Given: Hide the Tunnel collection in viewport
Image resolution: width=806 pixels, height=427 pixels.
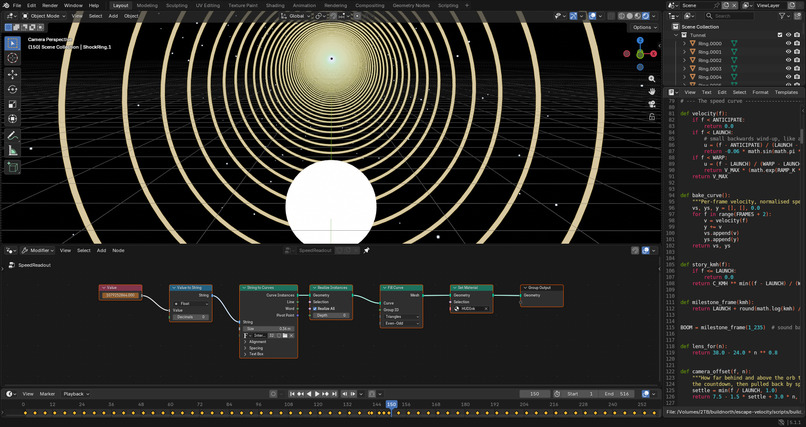Looking at the screenshot, I should (x=789, y=35).
